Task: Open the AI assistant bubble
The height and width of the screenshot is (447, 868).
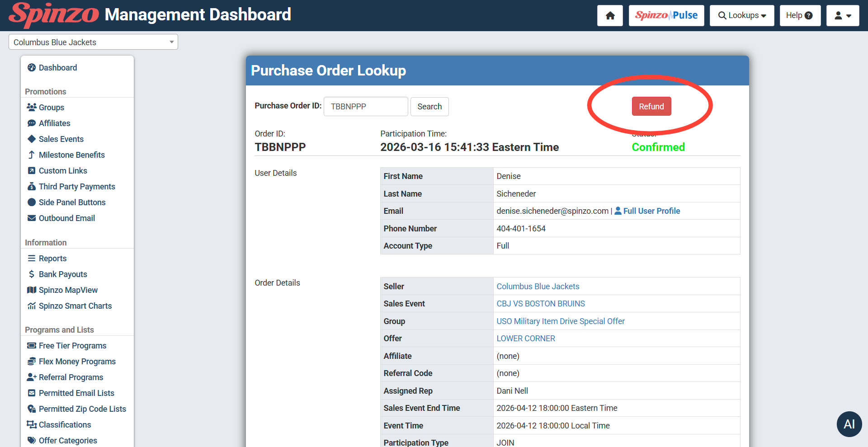Action: pos(849,424)
